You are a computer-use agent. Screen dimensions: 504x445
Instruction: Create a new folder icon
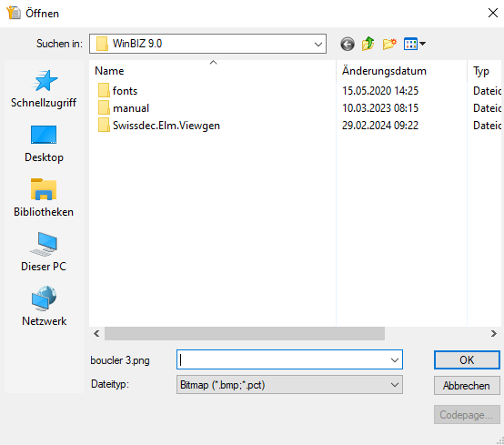point(389,44)
